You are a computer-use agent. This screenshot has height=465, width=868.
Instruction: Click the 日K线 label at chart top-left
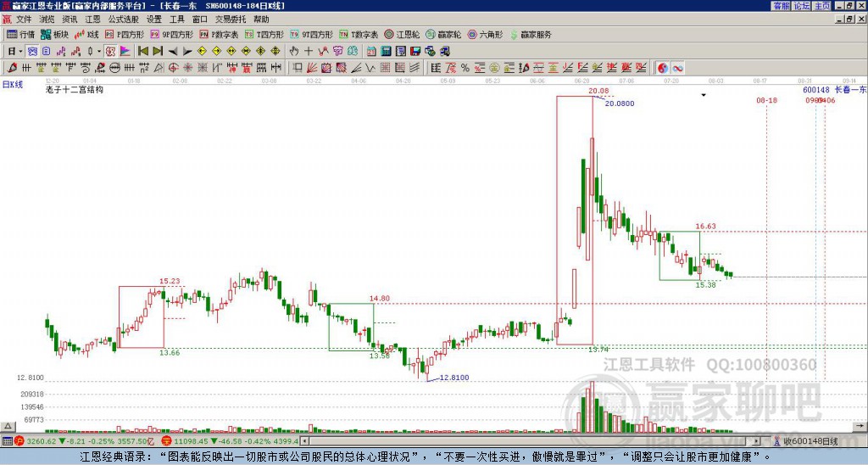coord(12,84)
